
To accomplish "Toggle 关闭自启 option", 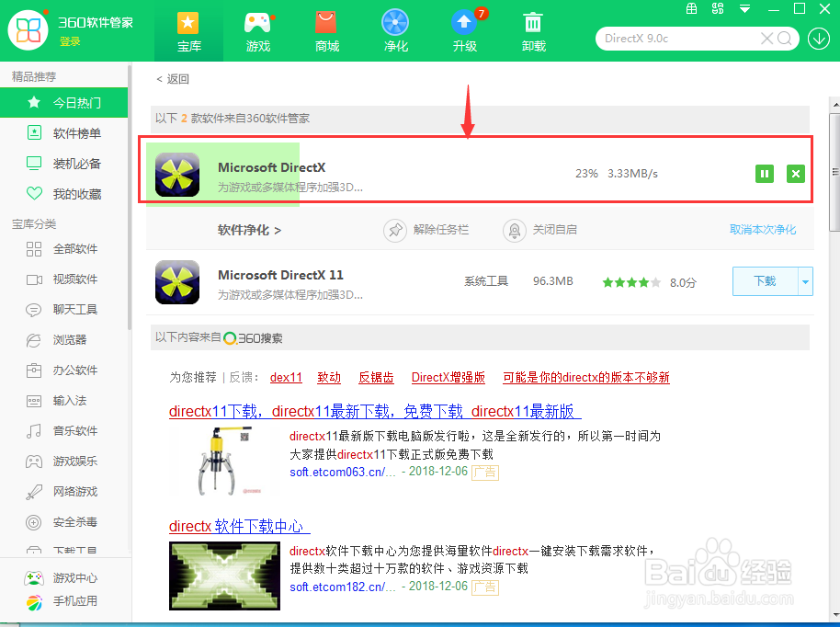I will tap(540, 230).
